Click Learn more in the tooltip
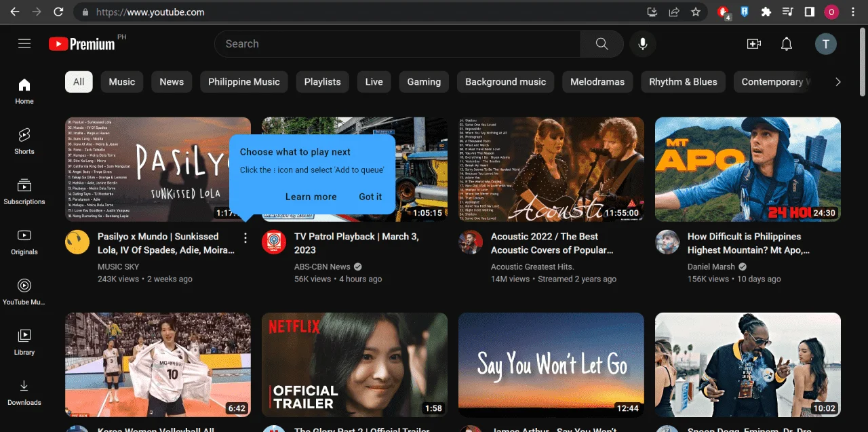The width and height of the screenshot is (868, 432). click(x=311, y=197)
